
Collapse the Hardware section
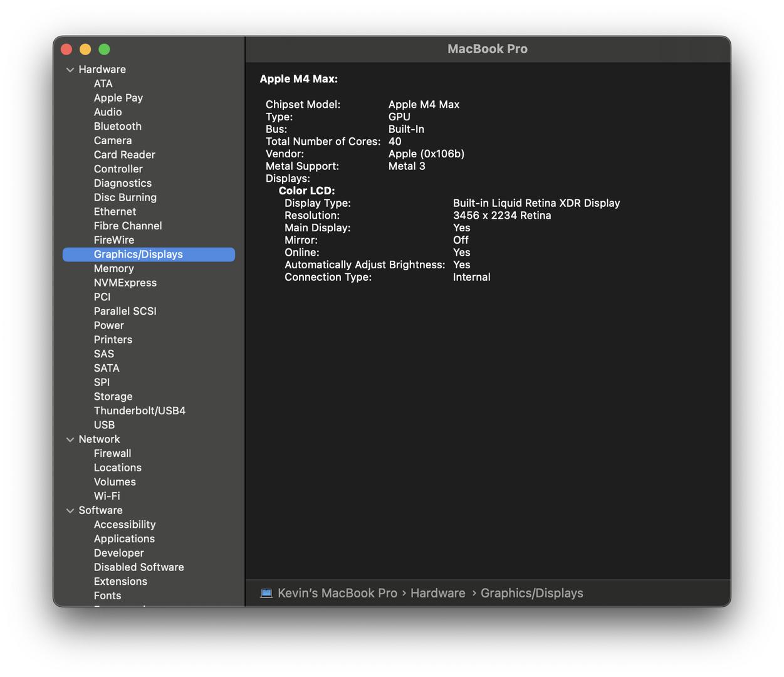pyautogui.click(x=70, y=70)
